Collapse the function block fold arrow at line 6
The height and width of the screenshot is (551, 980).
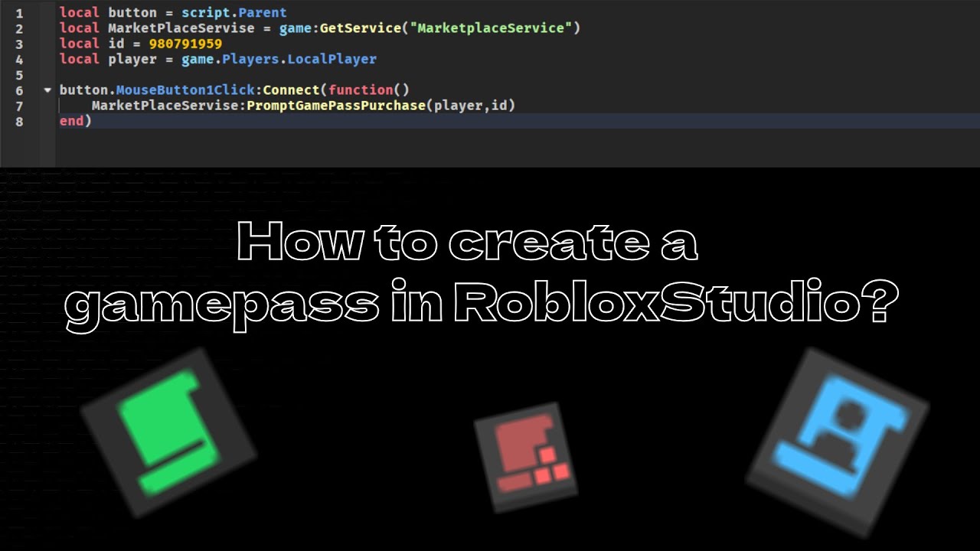click(47, 90)
